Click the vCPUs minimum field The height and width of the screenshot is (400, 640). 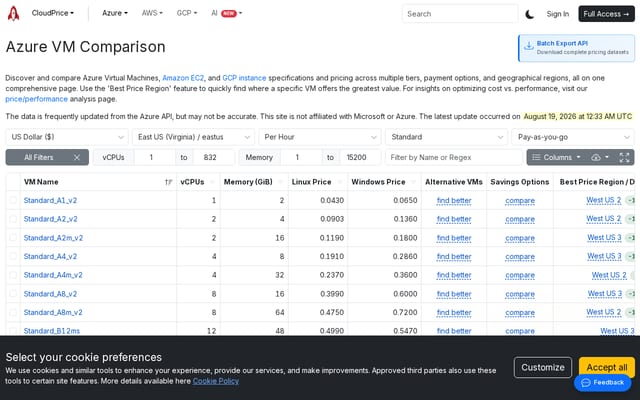point(154,157)
